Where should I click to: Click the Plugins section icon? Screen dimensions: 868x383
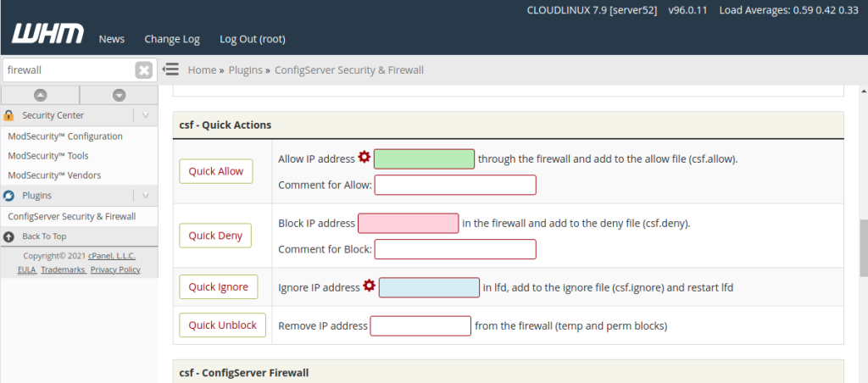click(9, 196)
